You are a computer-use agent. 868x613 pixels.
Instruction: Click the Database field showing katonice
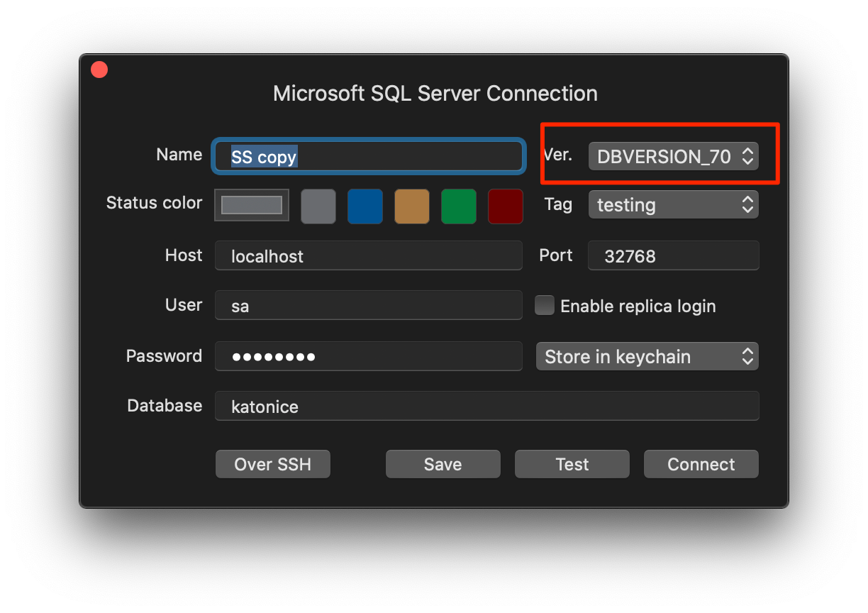(x=486, y=406)
